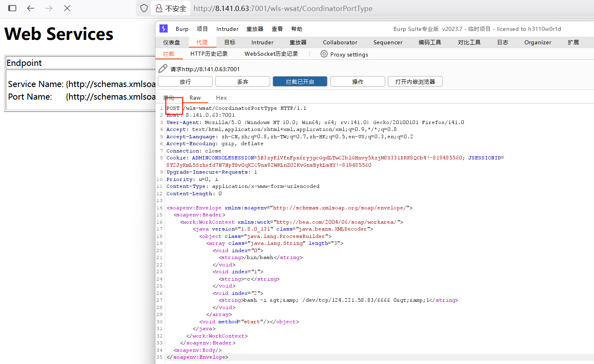Click the POST method in request line

[173, 108]
